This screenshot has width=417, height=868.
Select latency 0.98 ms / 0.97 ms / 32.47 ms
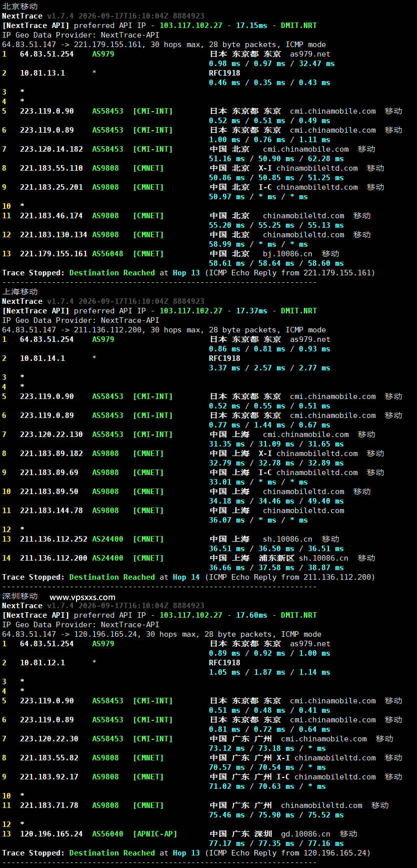click(272, 64)
